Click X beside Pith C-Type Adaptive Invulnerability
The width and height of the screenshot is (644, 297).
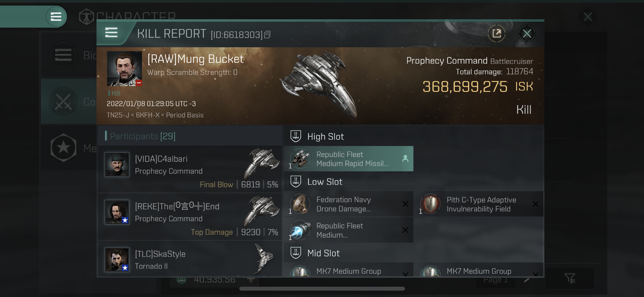[535, 204]
